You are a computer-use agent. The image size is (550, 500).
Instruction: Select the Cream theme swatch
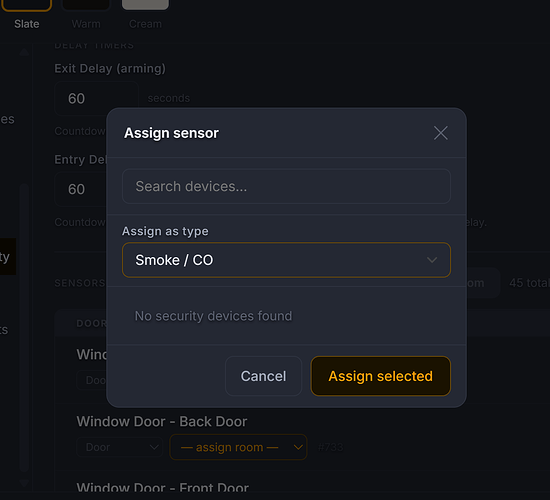click(x=145, y=5)
